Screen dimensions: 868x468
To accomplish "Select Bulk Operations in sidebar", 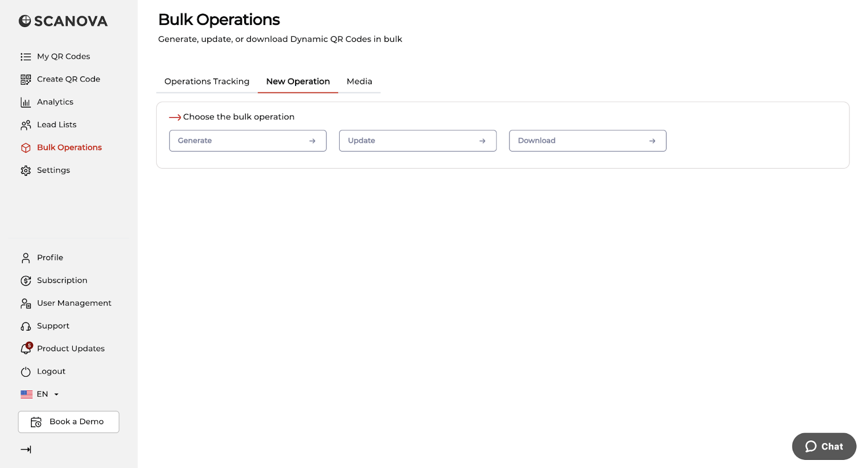I will pos(69,148).
